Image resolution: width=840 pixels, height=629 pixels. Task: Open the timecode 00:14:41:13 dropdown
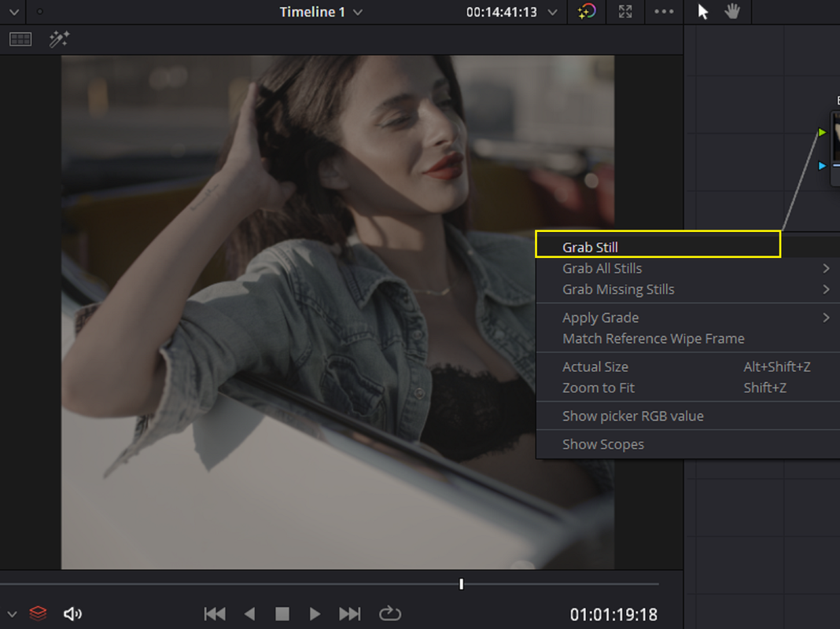[552, 13]
